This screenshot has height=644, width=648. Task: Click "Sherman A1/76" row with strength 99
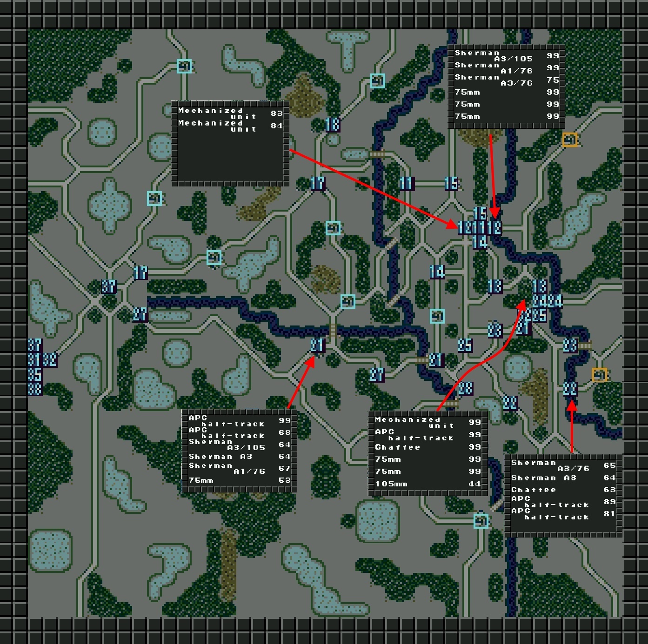click(507, 68)
